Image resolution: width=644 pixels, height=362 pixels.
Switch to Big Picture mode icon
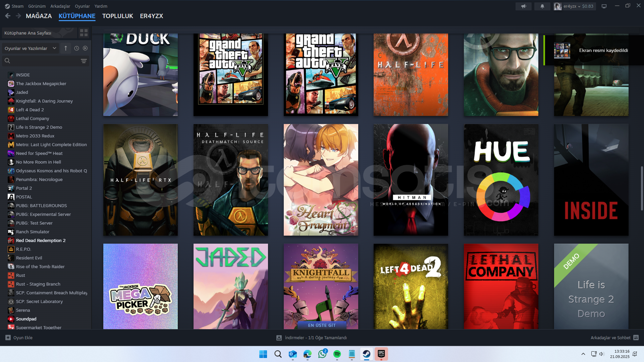coord(604,6)
